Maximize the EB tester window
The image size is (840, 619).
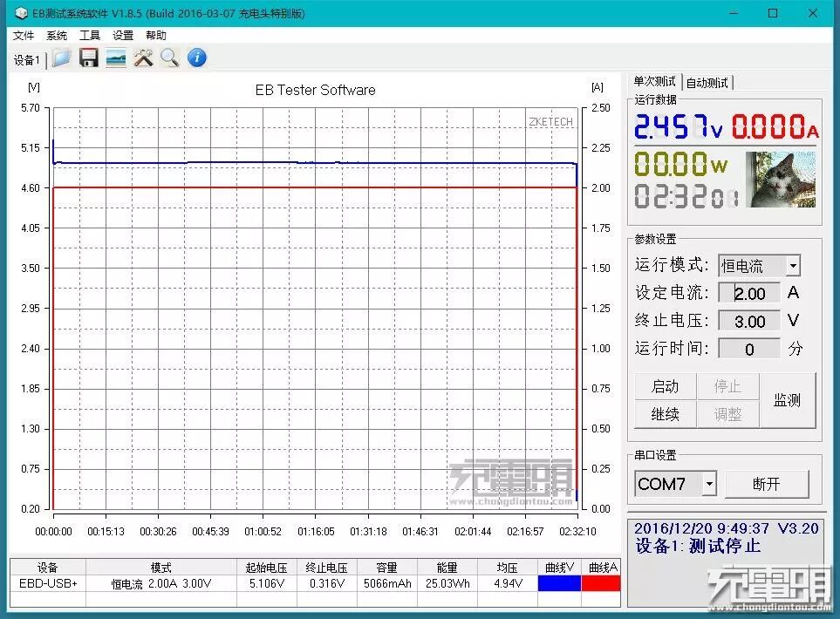pyautogui.click(x=773, y=13)
